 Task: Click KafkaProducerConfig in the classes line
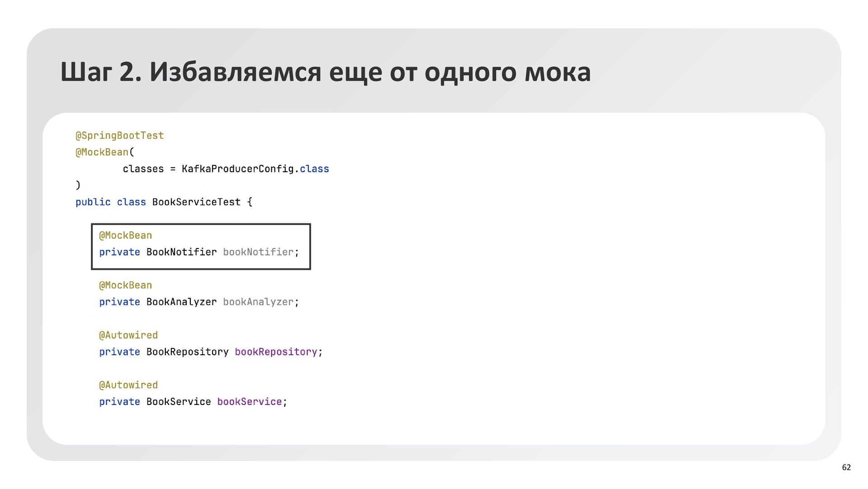237,169
